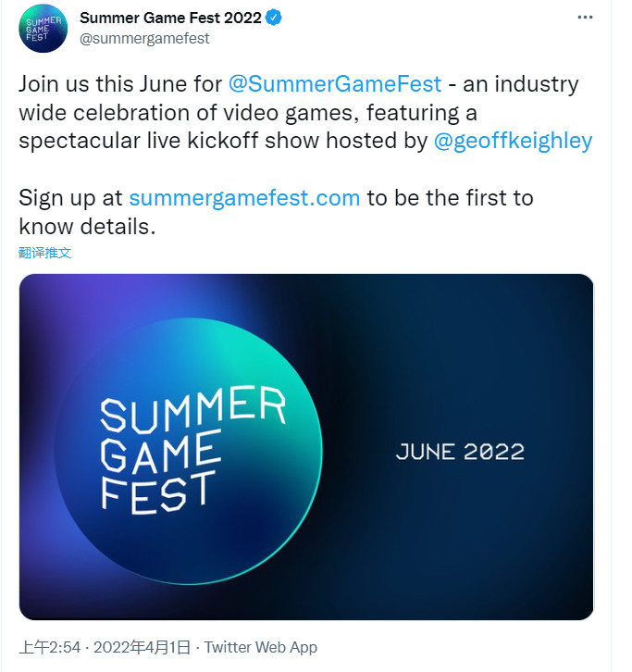
Task: Click the 'Sign up at' text
Action: pos(70,197)
